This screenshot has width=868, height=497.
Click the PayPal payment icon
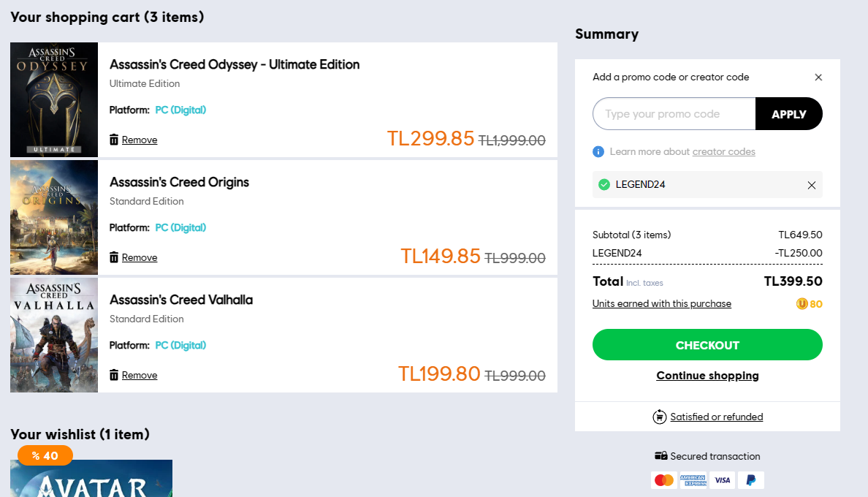(750, 480)
